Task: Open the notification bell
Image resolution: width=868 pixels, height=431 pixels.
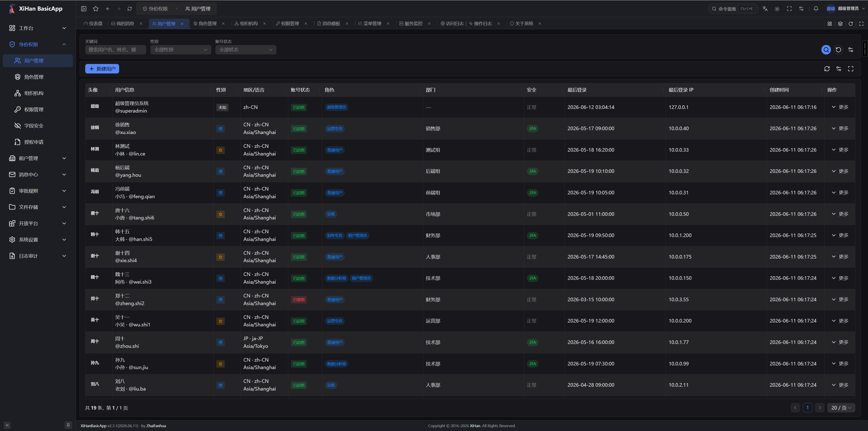Action: pos(816,9)
